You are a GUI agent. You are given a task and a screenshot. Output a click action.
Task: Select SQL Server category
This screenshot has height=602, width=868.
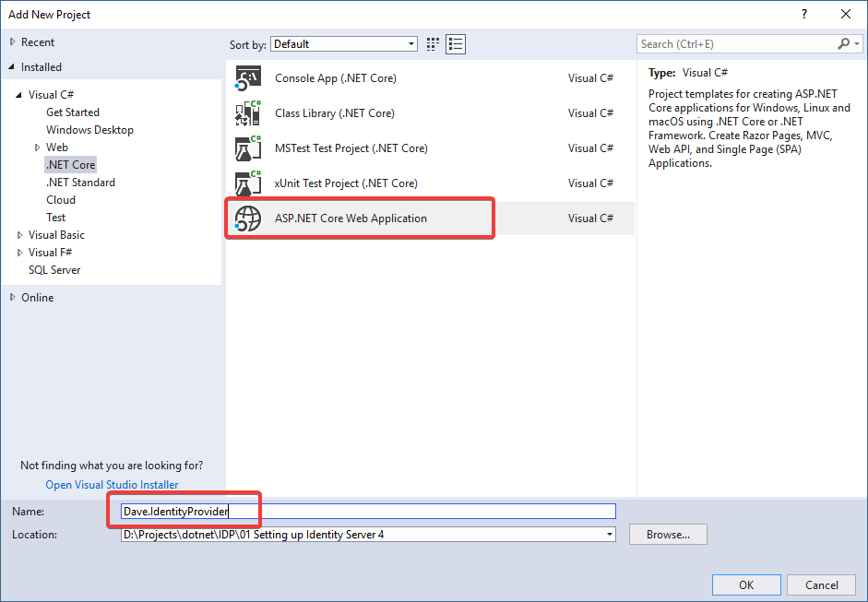click(x=54, y=270)
